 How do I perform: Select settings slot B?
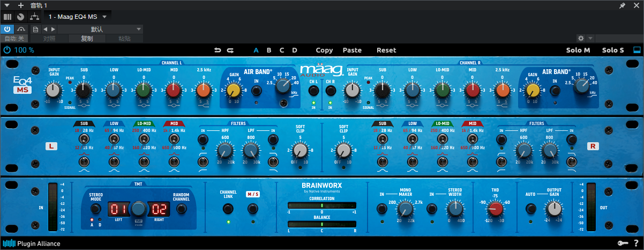click(269, 50)
